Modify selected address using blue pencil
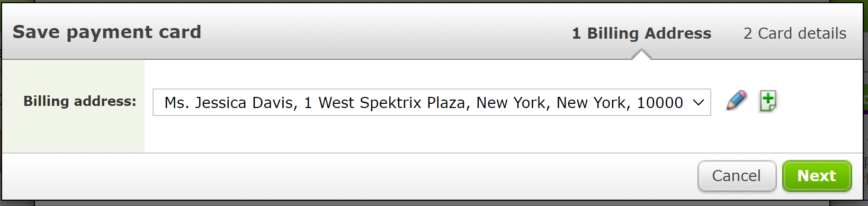Viewport: 868px width, 206px height. pos(737,101)
